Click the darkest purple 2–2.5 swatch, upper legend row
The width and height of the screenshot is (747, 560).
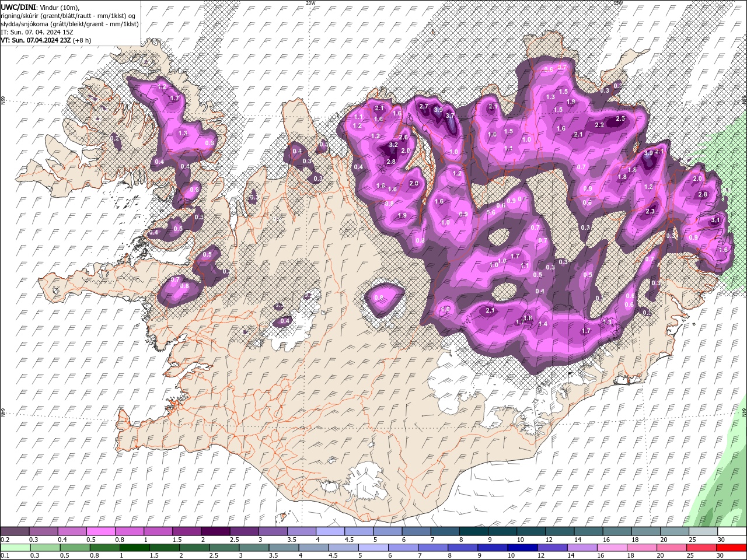tap(215, 531)
